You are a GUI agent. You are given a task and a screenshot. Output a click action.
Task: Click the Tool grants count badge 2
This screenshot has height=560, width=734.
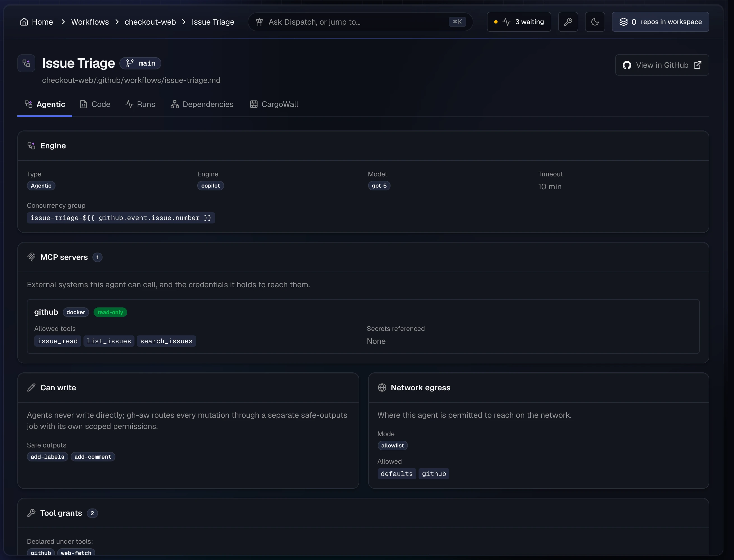tap(92, 513)
